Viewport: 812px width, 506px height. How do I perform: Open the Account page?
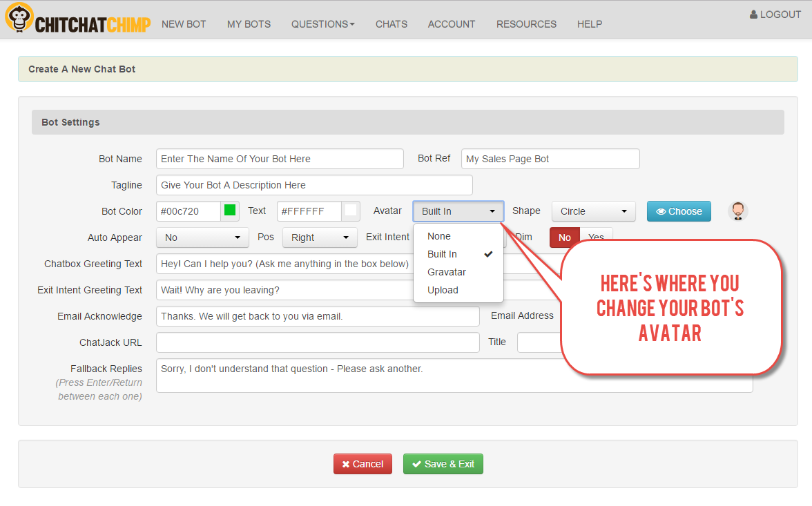tap(452, 24)
